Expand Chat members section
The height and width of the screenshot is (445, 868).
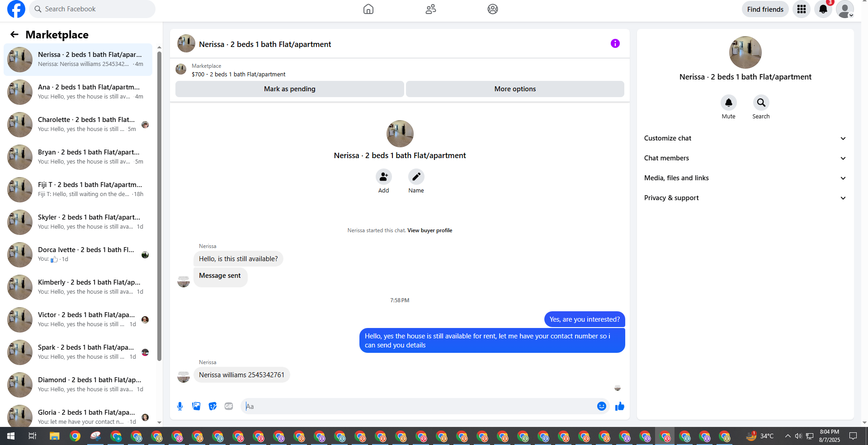click(x=745, y=158)
